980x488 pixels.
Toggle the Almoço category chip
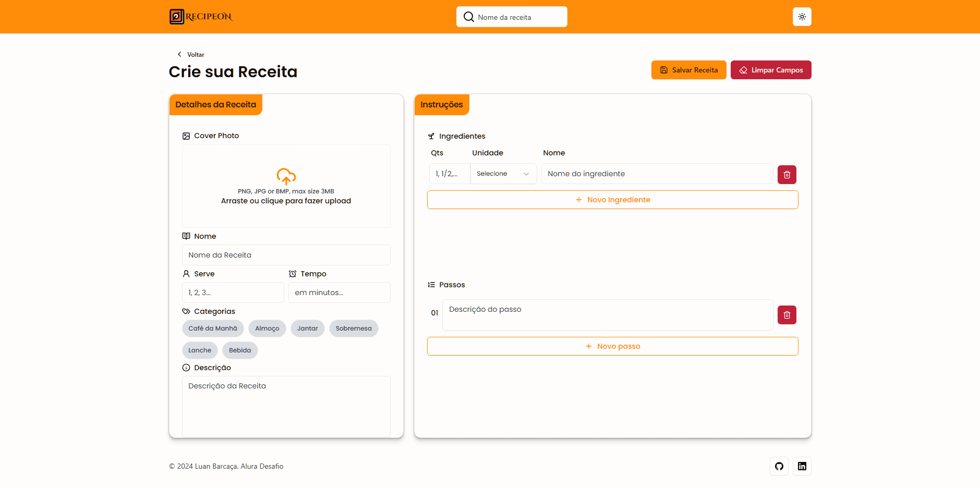pyautogui.click(x=267, y=328)
